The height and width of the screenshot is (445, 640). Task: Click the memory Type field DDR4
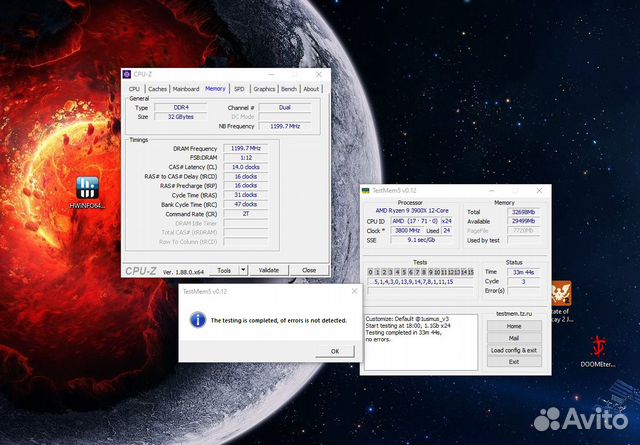[x=180, y=107]
